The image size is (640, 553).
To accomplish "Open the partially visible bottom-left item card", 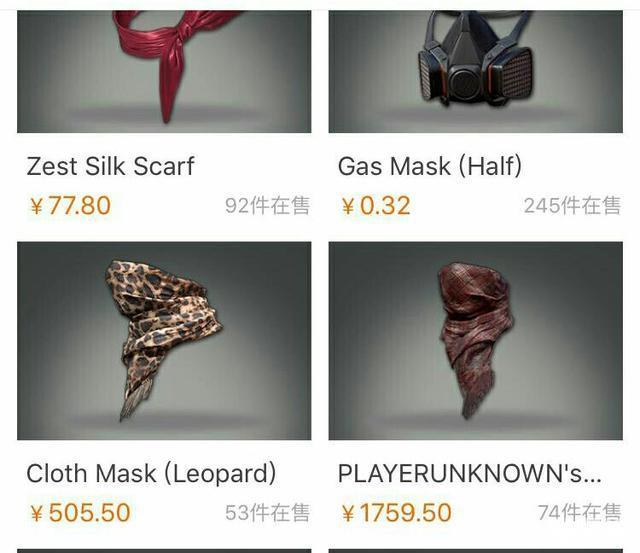I will click(x=164, y=551).
